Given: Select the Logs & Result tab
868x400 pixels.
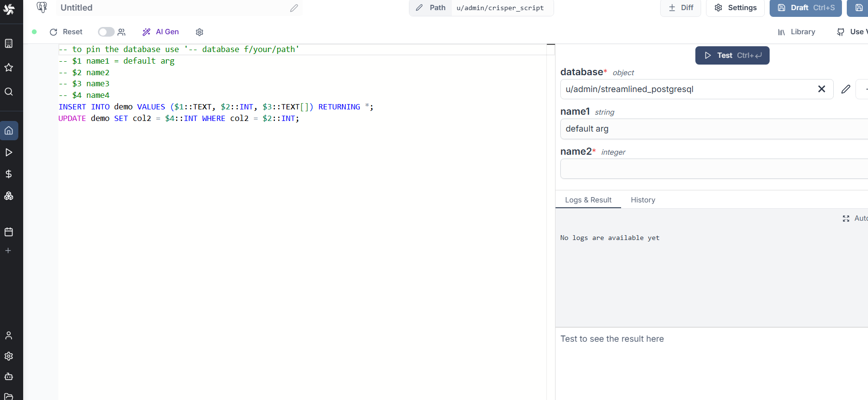Looking at the screenshot, I should click(588, 200).
